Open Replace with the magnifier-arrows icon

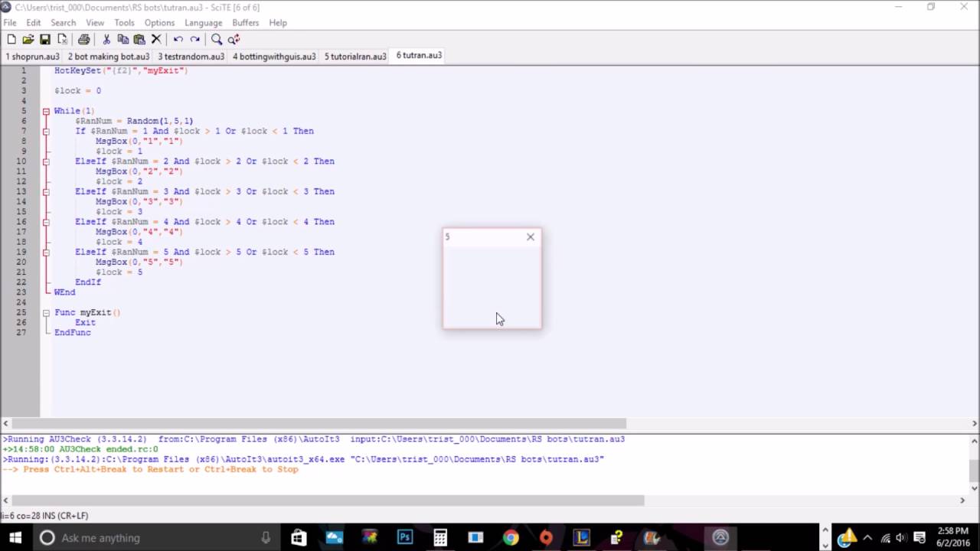[x=234, y=39]
